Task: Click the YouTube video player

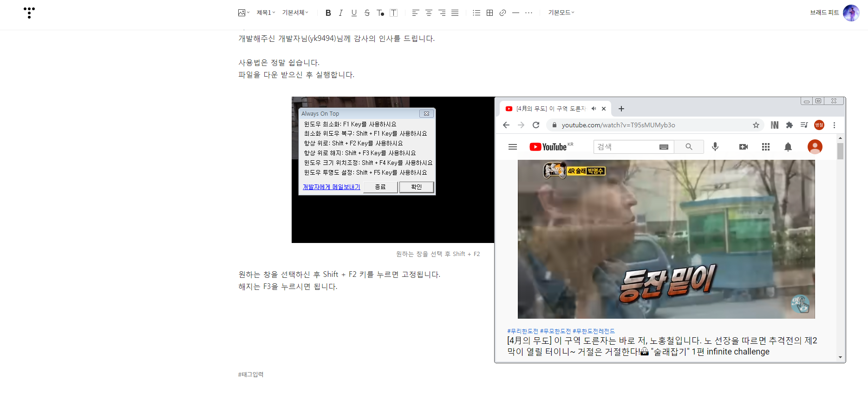Action: pyautogui.click(x=666, y=239)
